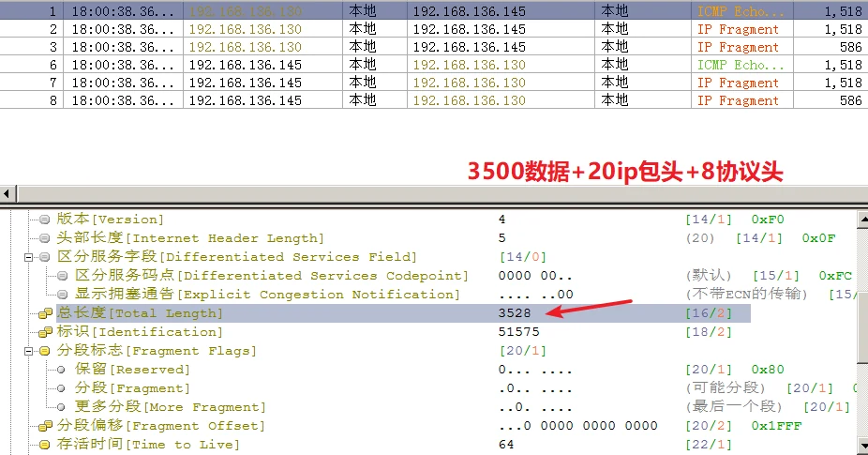Click destination 192.168.136.145 in row 1

469,11
